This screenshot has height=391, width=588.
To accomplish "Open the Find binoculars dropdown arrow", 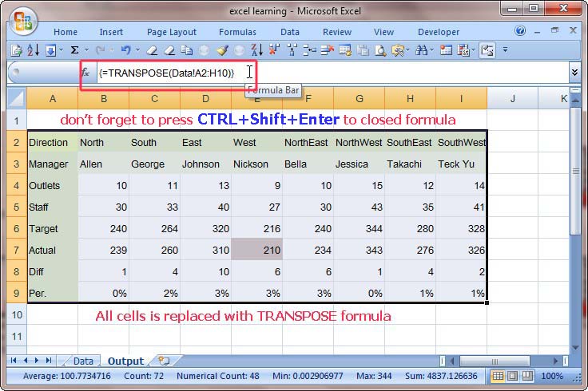I will 432,49.
